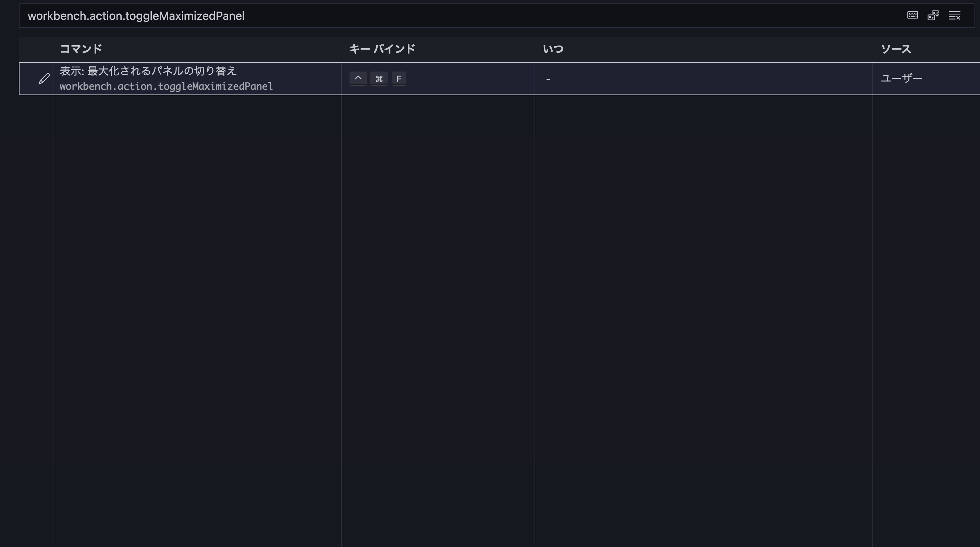Image resolution: width=980 pixels, height=547 pixels.
Task: Click the ユーザー source cell
Action: pos(902,78)
